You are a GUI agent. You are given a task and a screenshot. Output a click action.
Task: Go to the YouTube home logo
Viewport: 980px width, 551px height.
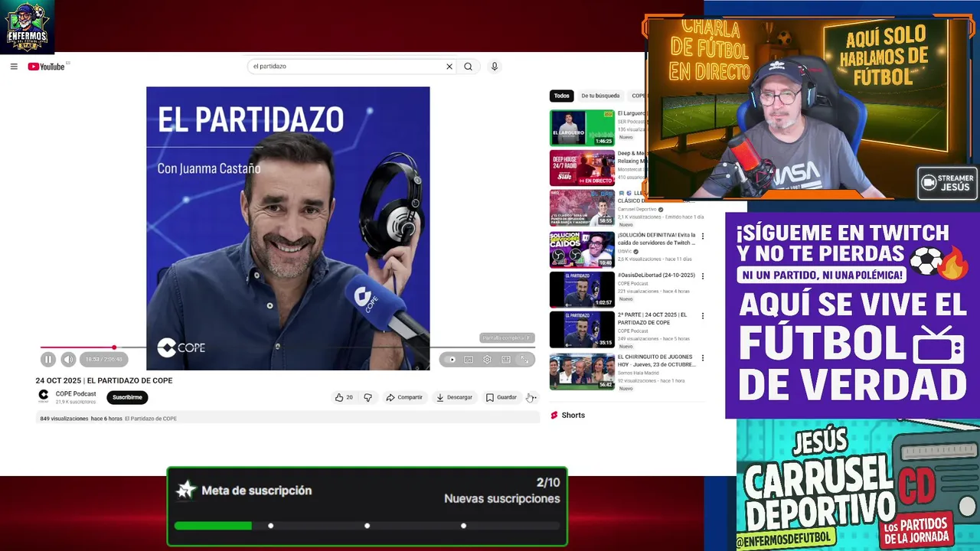click(x=47, y=67)
